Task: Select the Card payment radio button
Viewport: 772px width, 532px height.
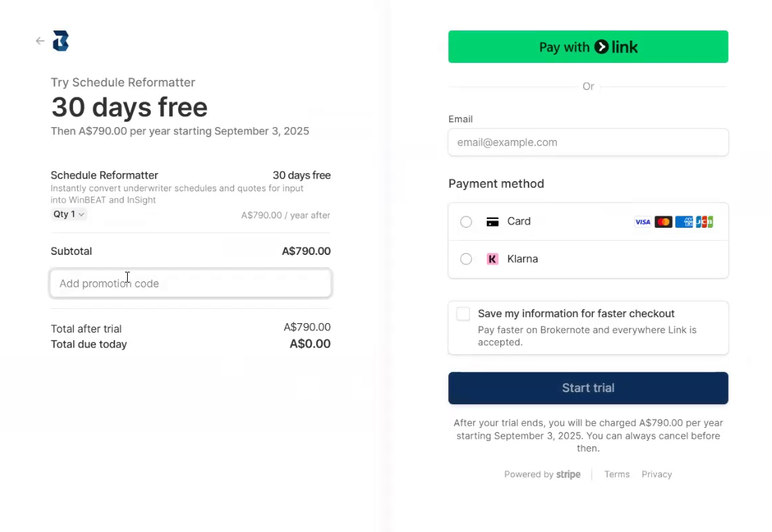Action: coord(466,222)
